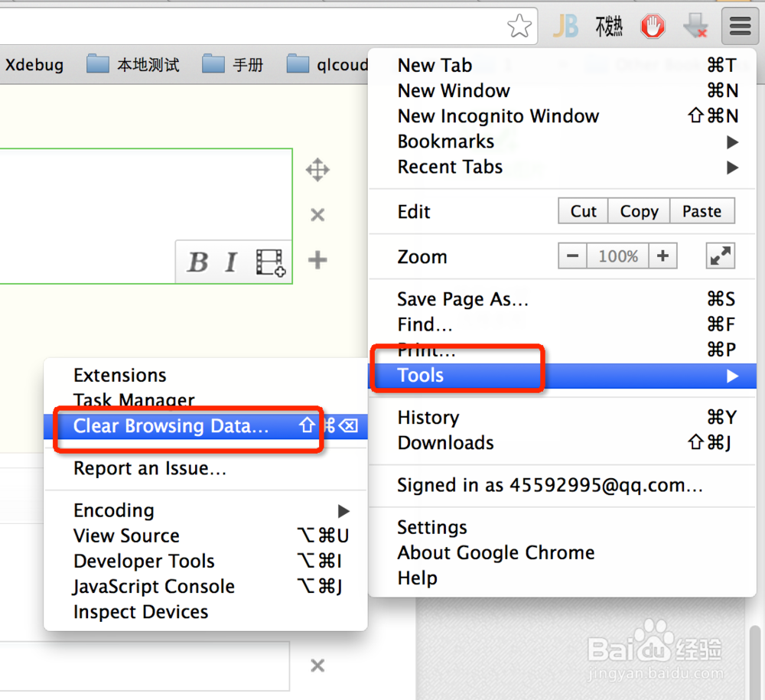
Task: Choose the Print… menu item
Action: tap(562, 350)
